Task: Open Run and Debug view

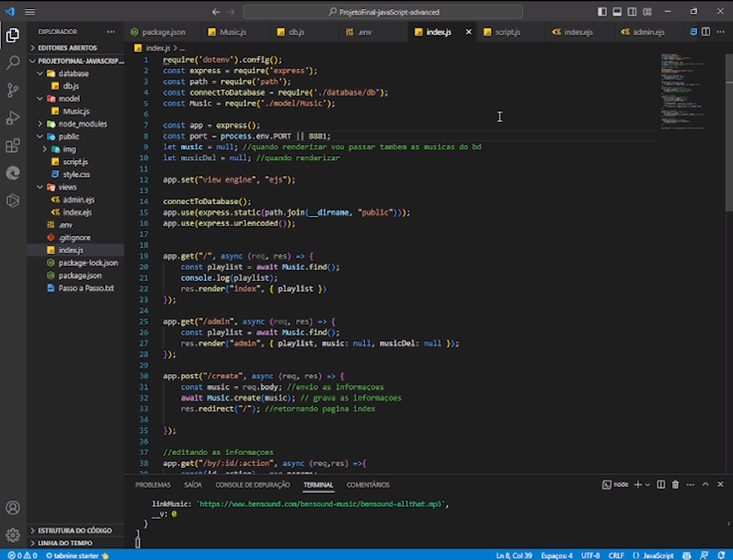Action: (x=12, y=118)
